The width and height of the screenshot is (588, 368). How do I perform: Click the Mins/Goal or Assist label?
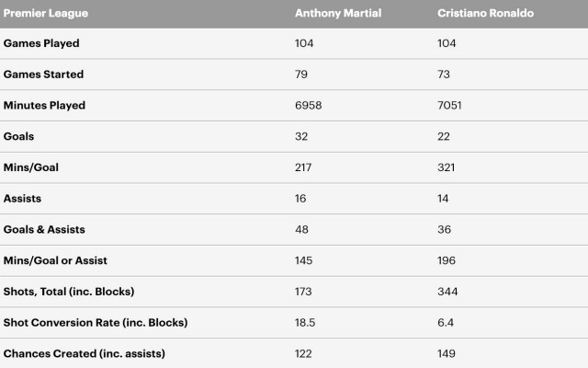click(55, 260)
